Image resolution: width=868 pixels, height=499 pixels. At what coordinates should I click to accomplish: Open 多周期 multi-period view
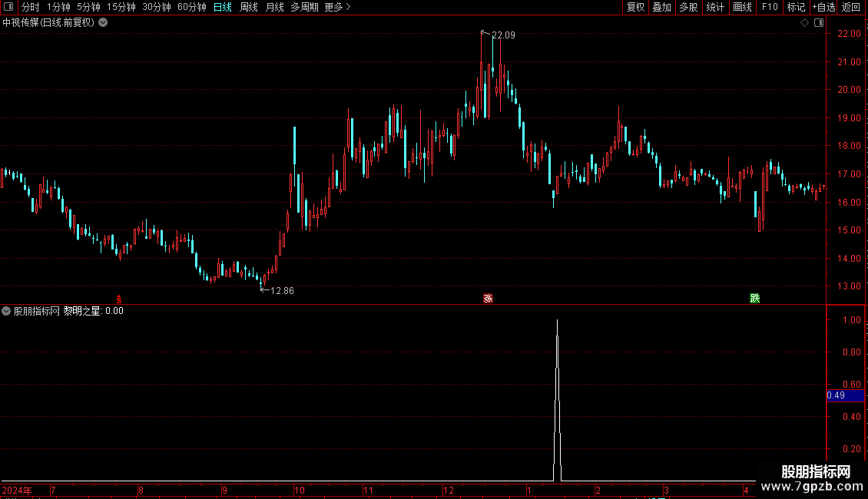click(x=304, y=7)
